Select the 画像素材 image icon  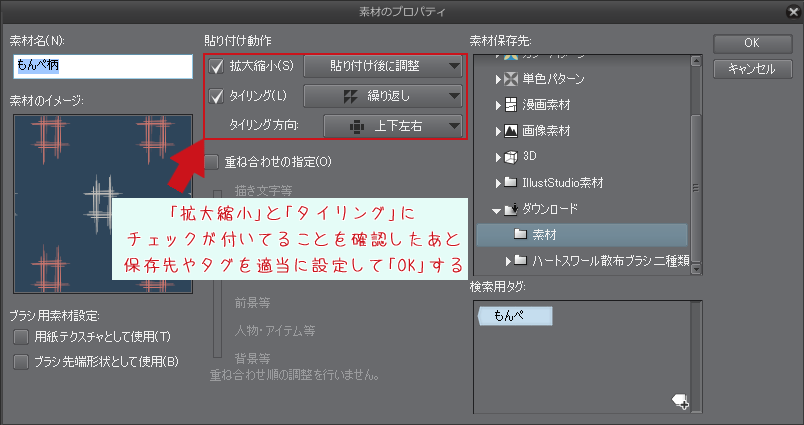click(x=511, y=131)
